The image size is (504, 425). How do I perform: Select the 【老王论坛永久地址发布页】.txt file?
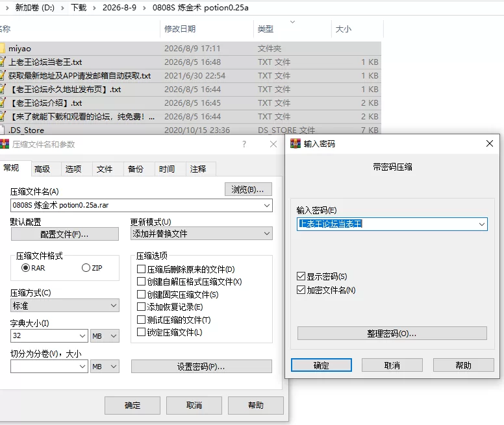(190, 90)
